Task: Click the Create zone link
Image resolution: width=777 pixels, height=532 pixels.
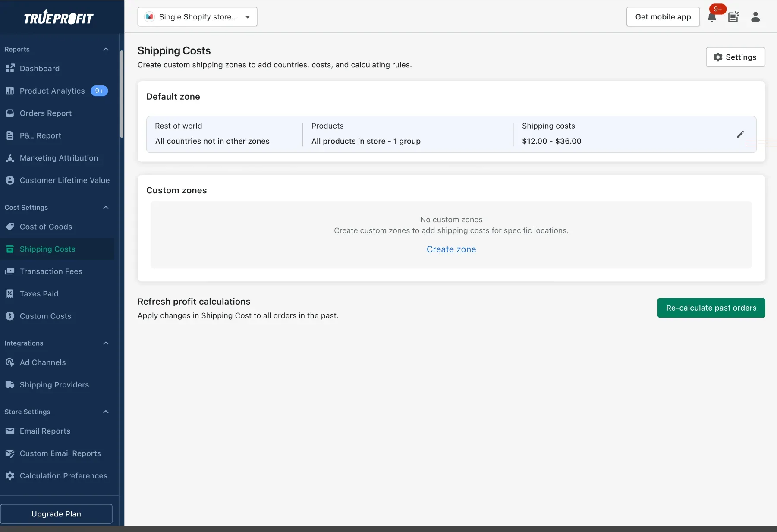Action: (x=451, y=249)
